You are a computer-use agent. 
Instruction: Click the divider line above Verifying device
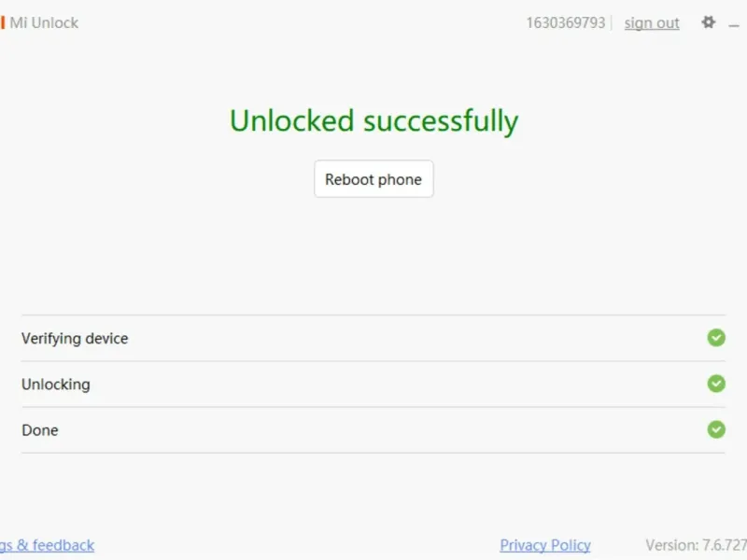[373, 315]
